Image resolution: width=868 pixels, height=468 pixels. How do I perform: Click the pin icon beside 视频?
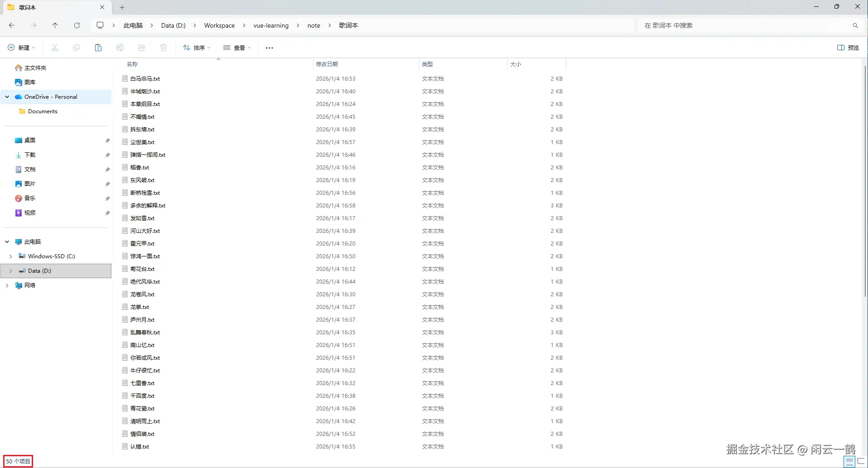[x=107, y=213]
